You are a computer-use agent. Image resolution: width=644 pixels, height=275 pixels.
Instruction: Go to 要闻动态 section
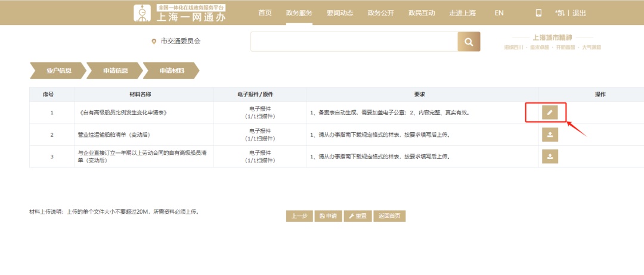click(340, 13)
